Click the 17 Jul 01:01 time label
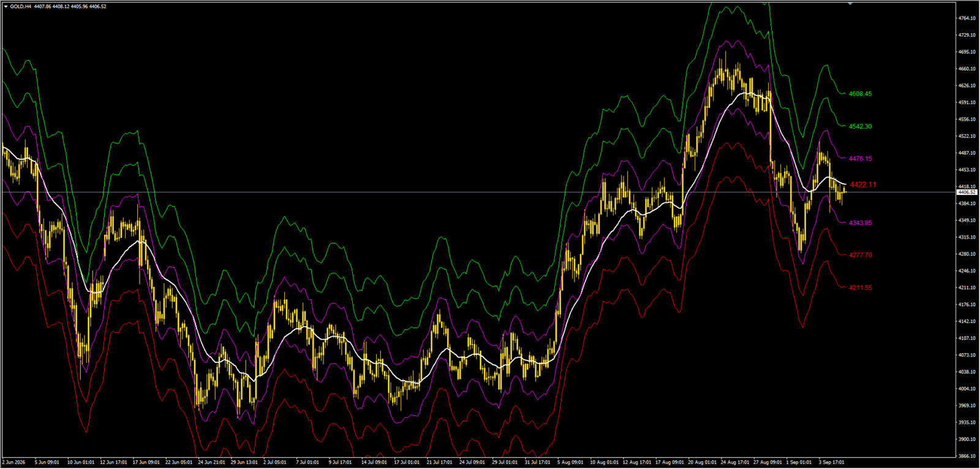 coord(407,462)
